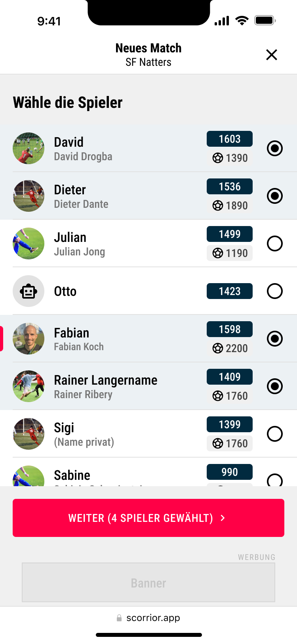Select Julian's radio button
Screen dimensions: 297x644
tap(275, 243)
